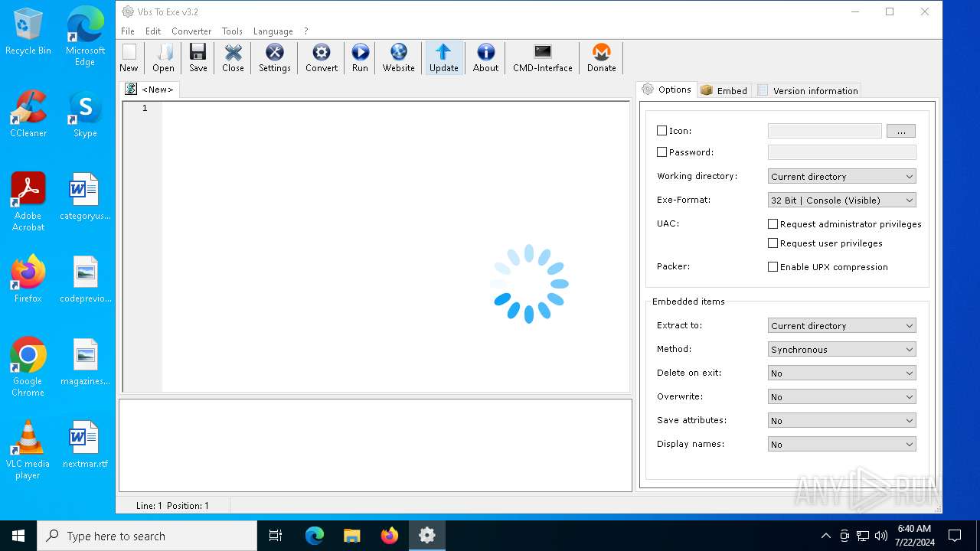Screen dimensions: 980x551
Task: Launch the CMD-Interface toolbar icon
Action: 542,58
